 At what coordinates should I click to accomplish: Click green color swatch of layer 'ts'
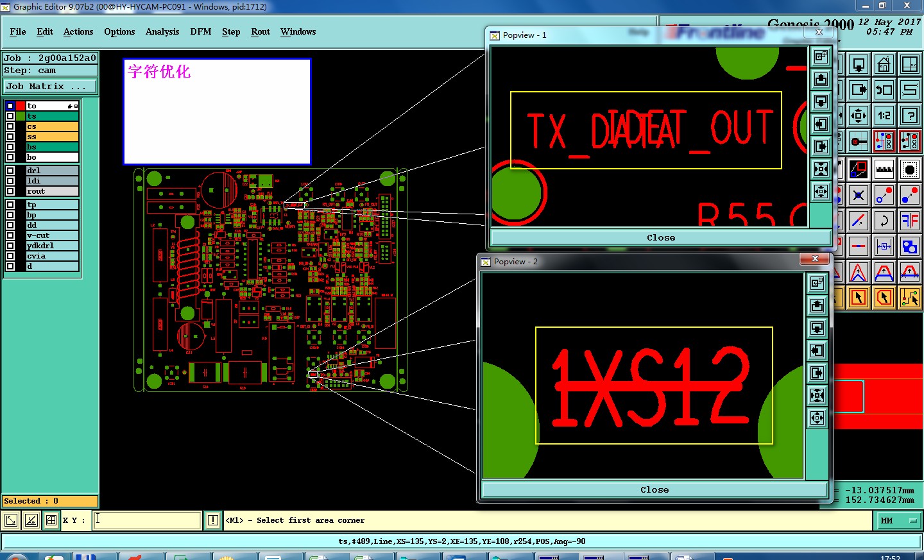(21, 116)
